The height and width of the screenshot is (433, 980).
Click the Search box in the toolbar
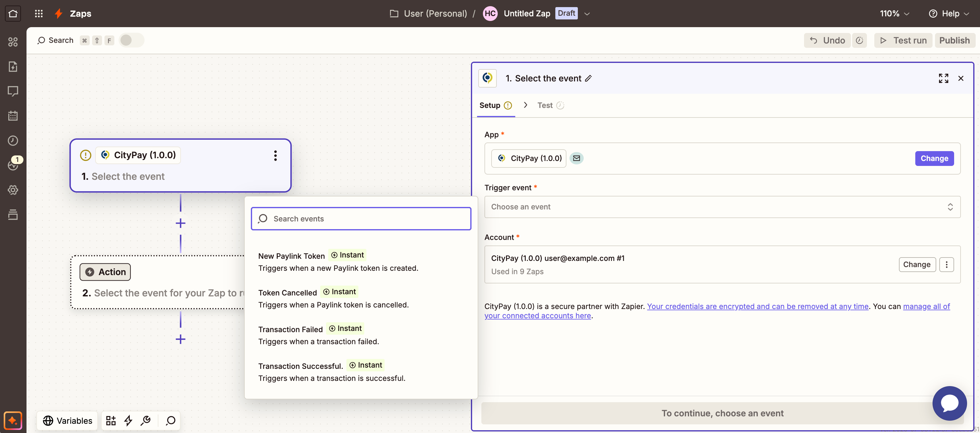55,40
